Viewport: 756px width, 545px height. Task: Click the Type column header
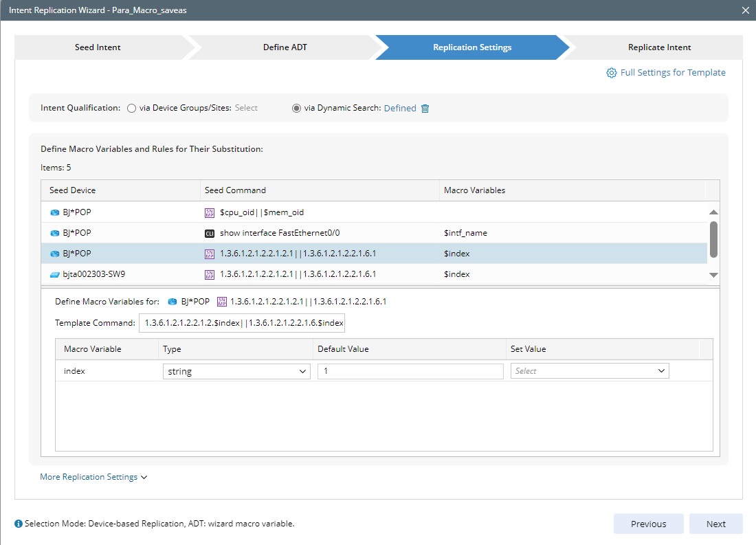[235, 349]
